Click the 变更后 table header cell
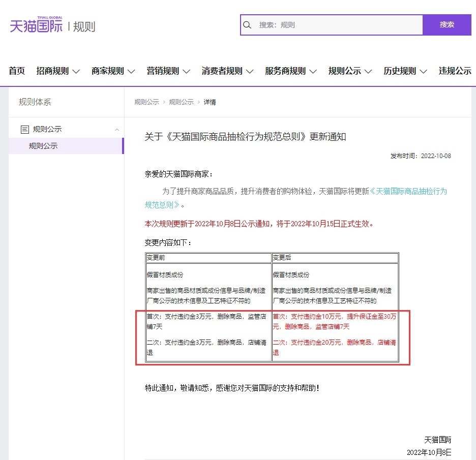This screenshot has width=476, height=460. pyautogui.click(x=335, y=258)
